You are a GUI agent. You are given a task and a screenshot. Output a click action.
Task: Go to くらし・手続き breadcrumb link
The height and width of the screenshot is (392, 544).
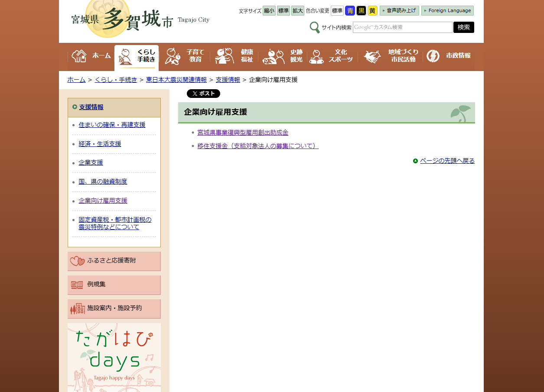coord(116,80)
